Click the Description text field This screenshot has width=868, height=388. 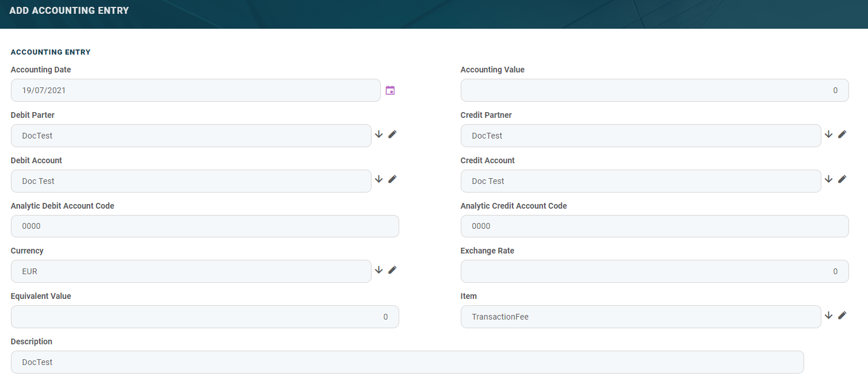coord(407,362)
